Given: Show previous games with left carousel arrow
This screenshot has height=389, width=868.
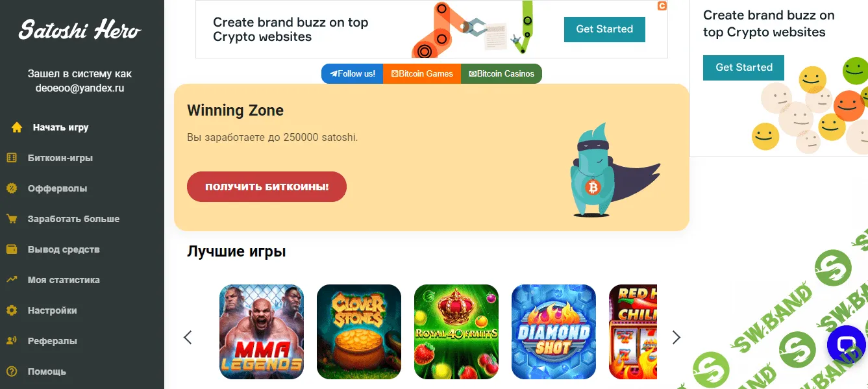Looking at the screenshot, I should point(188,337).
